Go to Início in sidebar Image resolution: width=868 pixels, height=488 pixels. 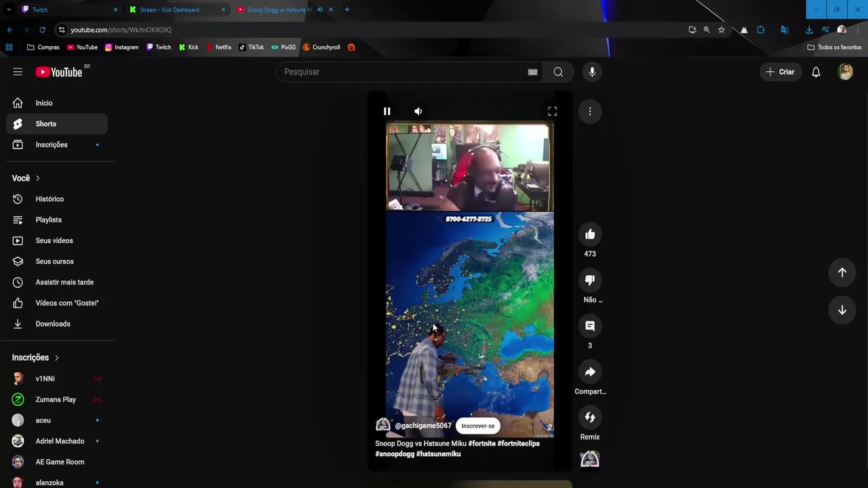(57, 103)
